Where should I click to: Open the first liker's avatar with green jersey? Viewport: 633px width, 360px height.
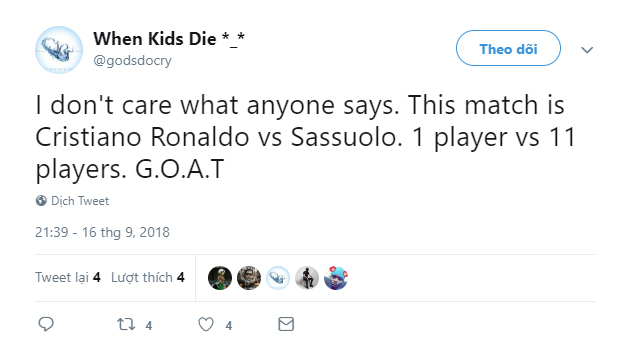pyautogui.click(x=220, y=278)
